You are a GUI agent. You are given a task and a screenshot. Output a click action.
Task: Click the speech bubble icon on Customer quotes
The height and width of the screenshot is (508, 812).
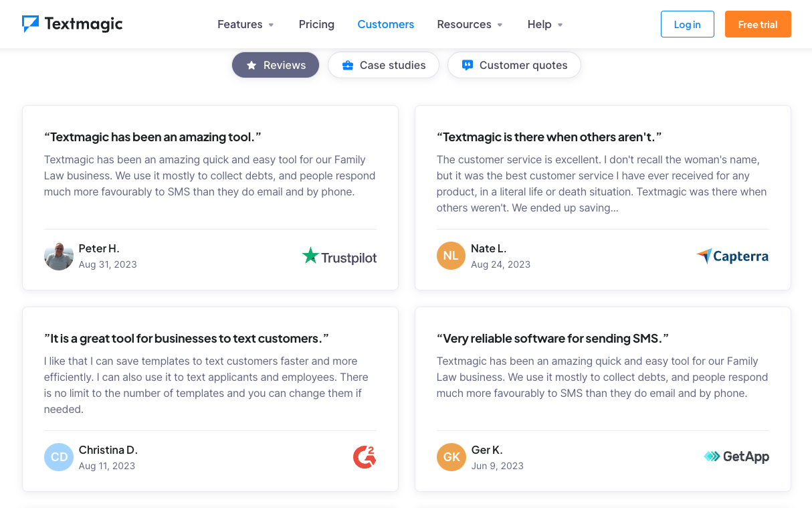pyautogui.click(x=467, y=65)
